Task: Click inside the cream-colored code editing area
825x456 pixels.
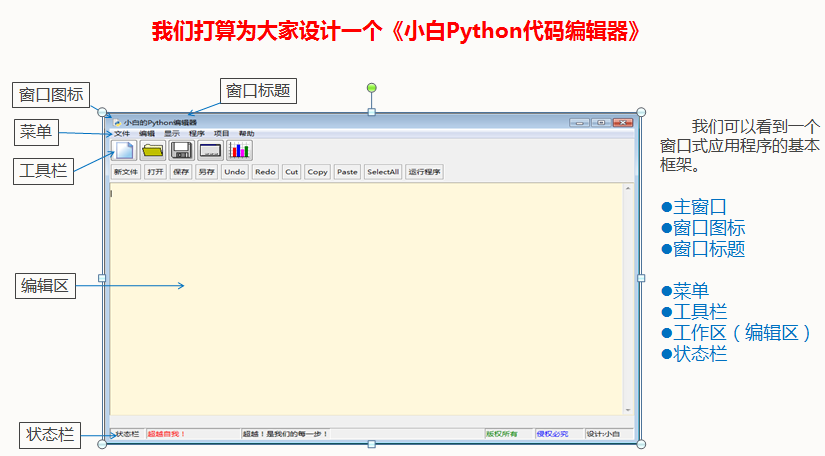Action: [366, 299]
